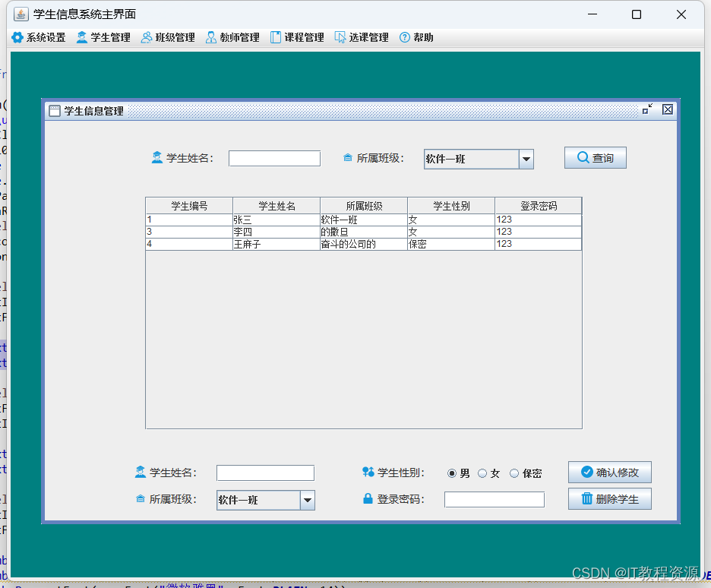Image resolution: width=711 pixels, height=588 pixels.
Task: Click student ID cell 1
Action: pyautogui.click(x=189, y=220)
